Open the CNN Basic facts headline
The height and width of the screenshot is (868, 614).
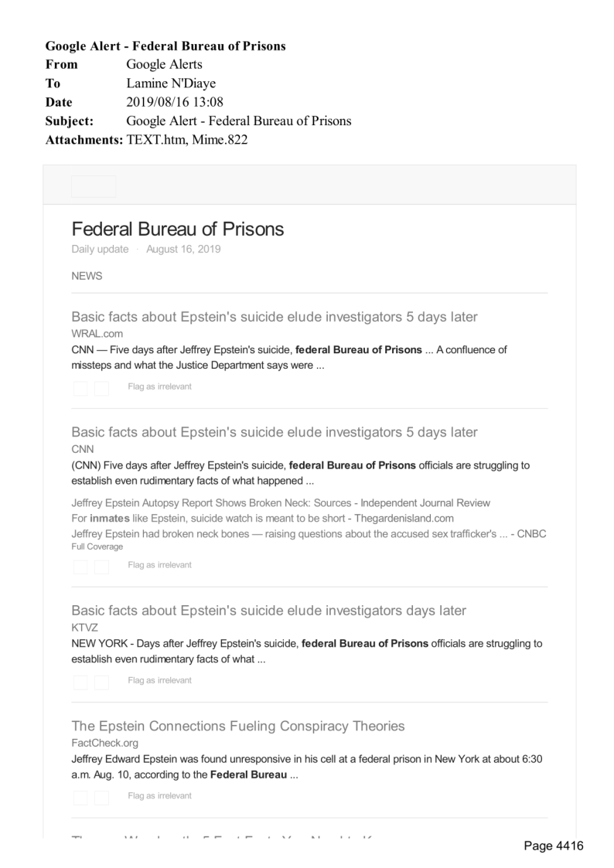point(274,432)
